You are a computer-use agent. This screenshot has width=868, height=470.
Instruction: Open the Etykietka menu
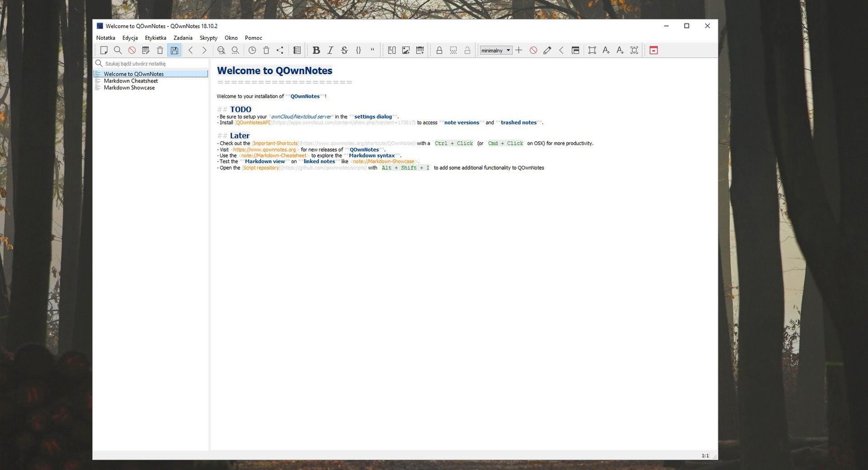155,38
